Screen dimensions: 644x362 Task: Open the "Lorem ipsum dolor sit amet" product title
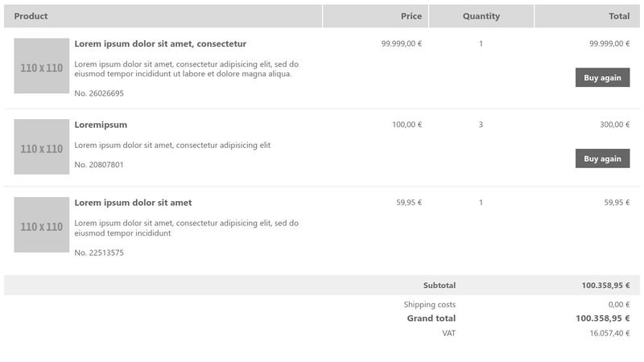(x=133, y=203)
